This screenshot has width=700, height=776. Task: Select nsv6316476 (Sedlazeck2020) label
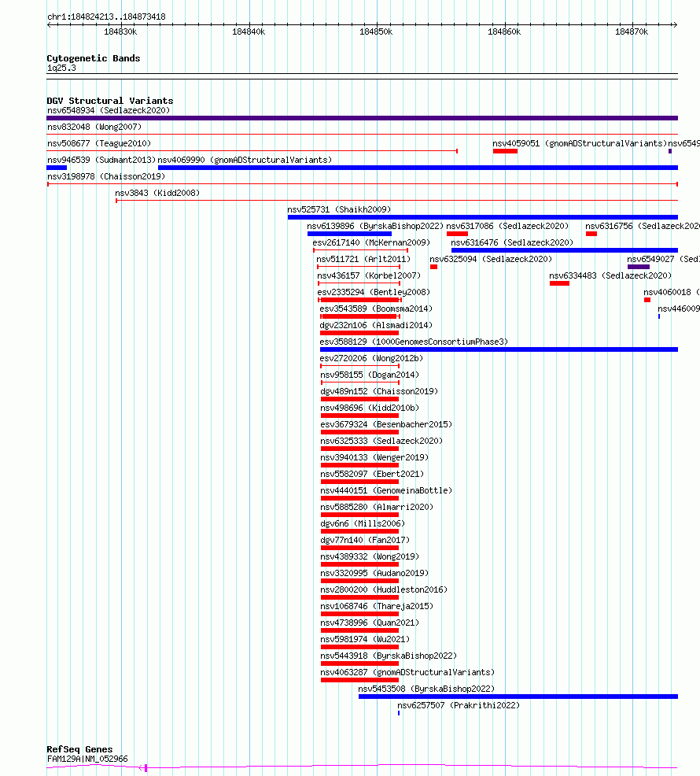tap(512, 243)
